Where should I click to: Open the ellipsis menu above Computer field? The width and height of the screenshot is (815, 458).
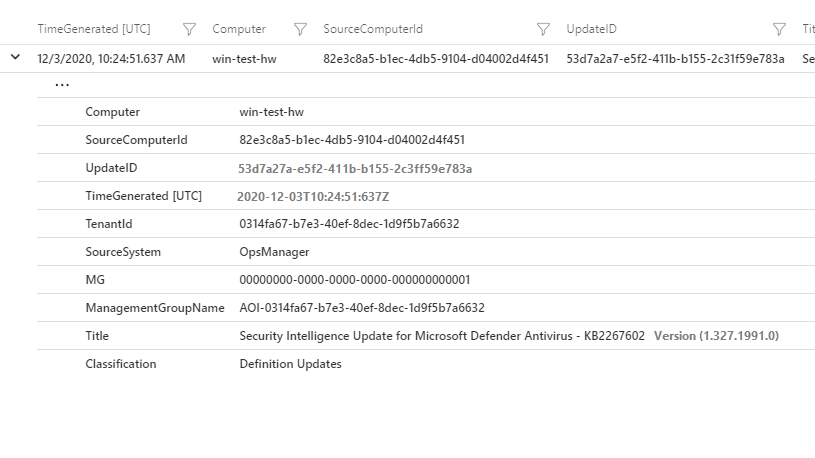click(x=62, y=85)
